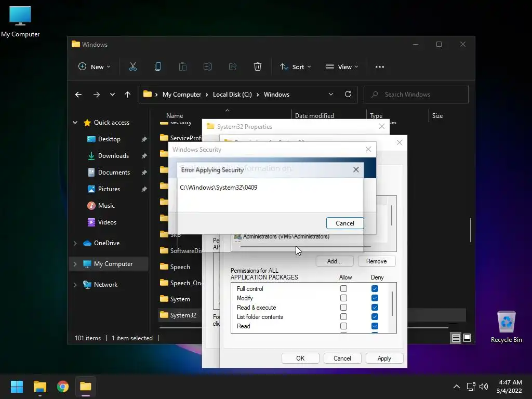
Task: Click the Share icon in Explorer toolbar
Action: click(x=233, y=67)
